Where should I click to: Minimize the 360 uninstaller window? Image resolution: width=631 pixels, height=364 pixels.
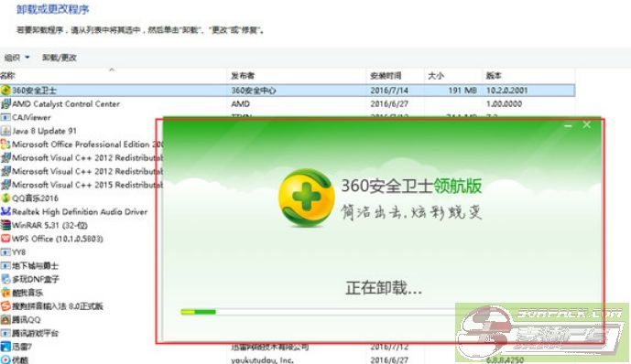568,125
